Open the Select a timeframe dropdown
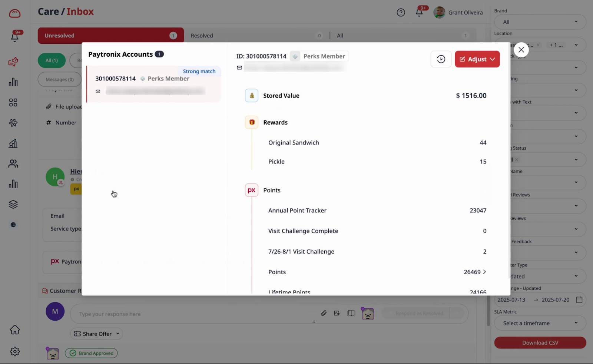Screen dimensions: 593x364 coord(540,323)
